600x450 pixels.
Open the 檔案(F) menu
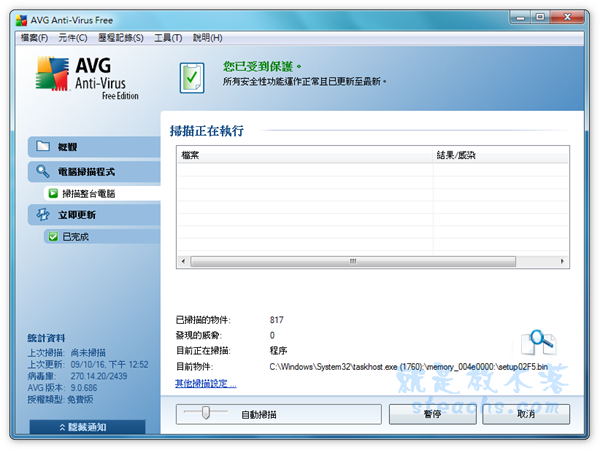click(34, 38)
